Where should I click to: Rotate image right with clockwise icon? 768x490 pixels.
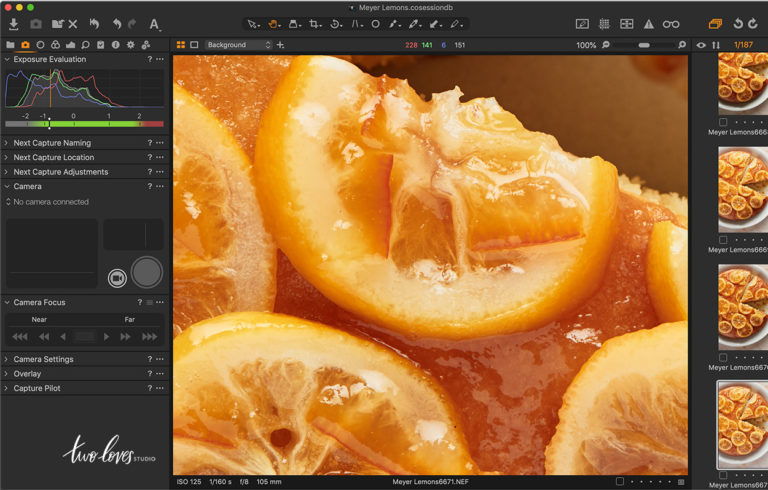point(753,24)
